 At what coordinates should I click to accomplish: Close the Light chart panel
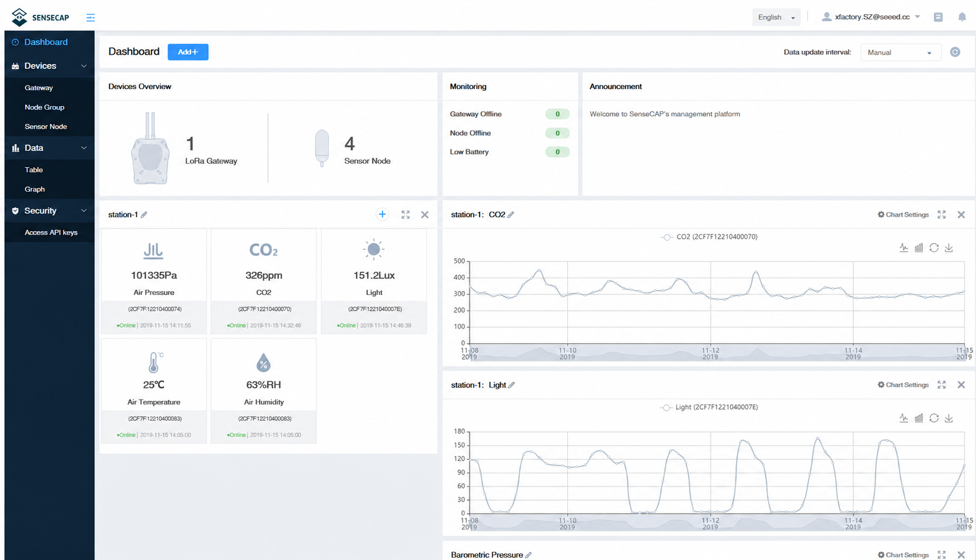click(x=961, y=385)
